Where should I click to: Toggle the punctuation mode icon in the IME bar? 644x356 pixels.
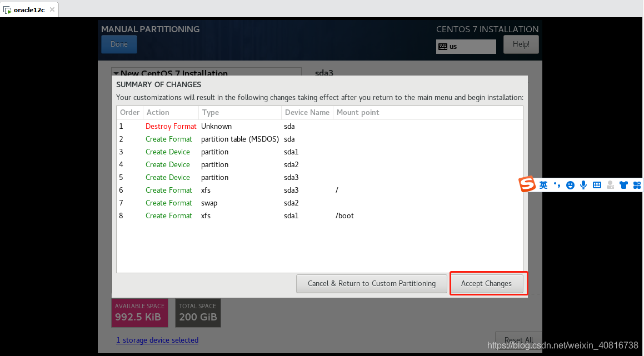pos(557,185)
